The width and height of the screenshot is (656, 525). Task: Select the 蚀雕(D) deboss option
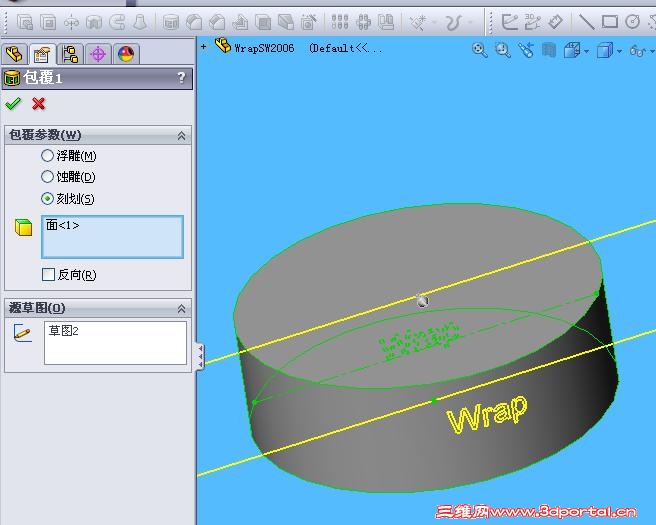coord(68,177)
